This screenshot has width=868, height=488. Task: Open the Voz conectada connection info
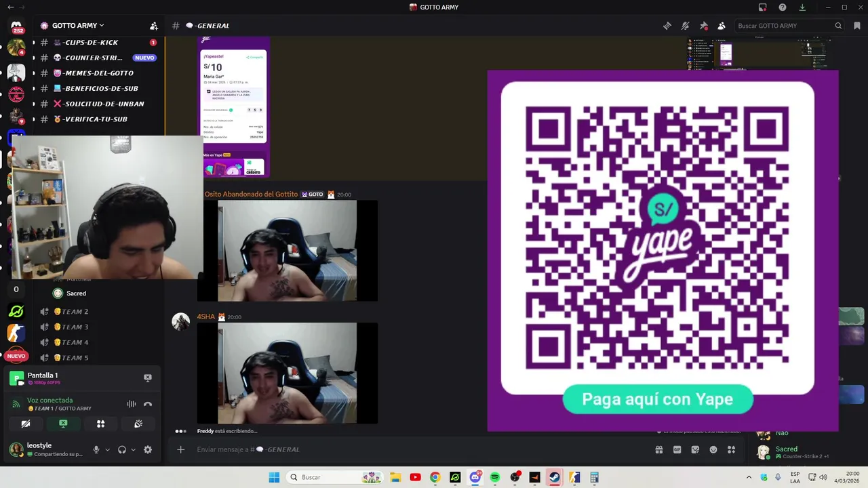(x=50, y=400)
